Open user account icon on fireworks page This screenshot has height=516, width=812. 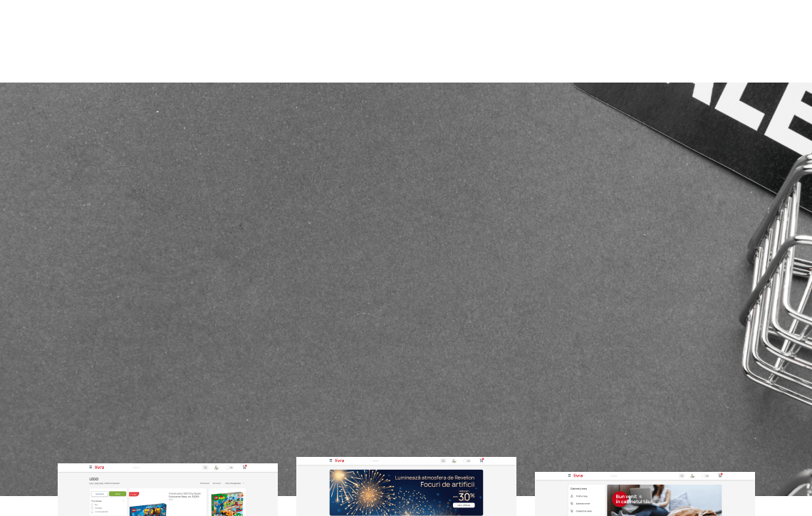(x=454, y=460)
